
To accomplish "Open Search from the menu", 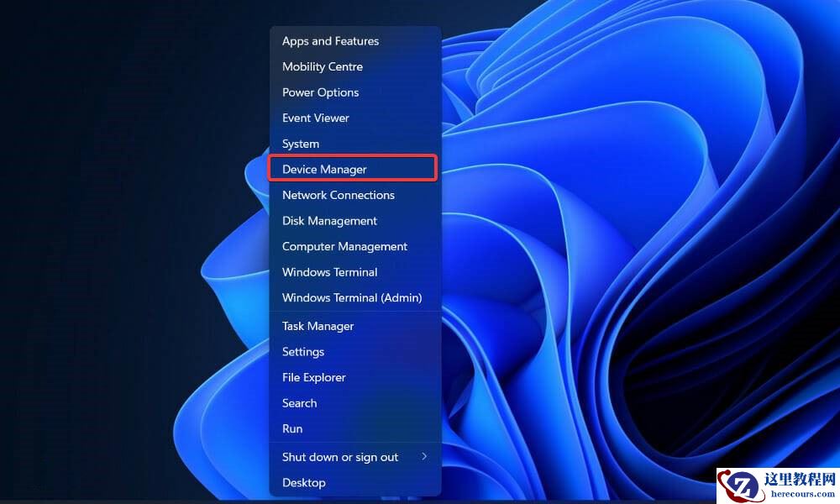I will point(299,403).
